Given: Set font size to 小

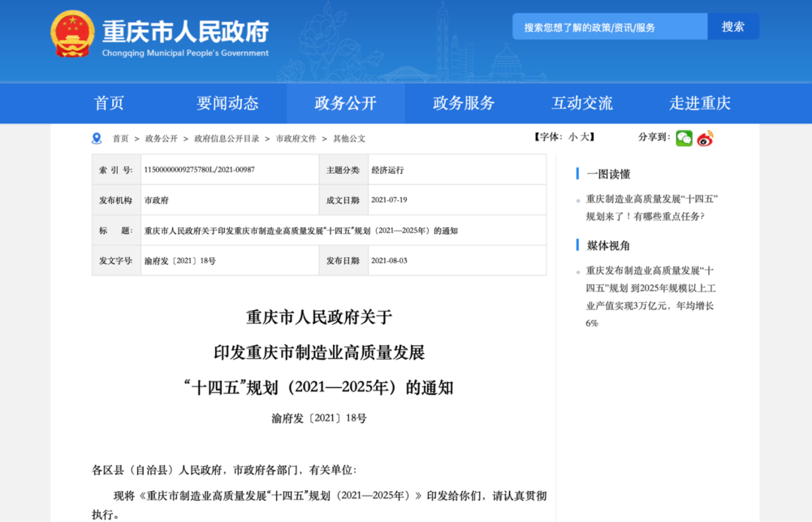Looking at the screenshot, I should click(x=573, y=137).
